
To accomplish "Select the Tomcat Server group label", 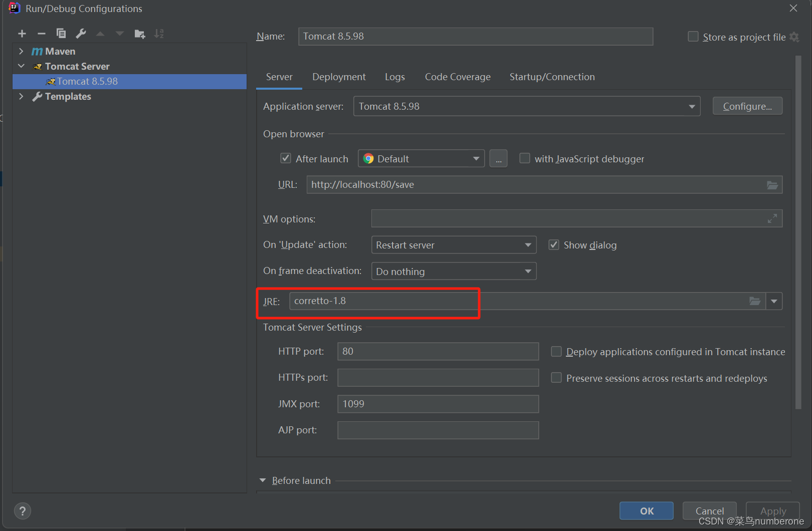I will pos(77,66).
